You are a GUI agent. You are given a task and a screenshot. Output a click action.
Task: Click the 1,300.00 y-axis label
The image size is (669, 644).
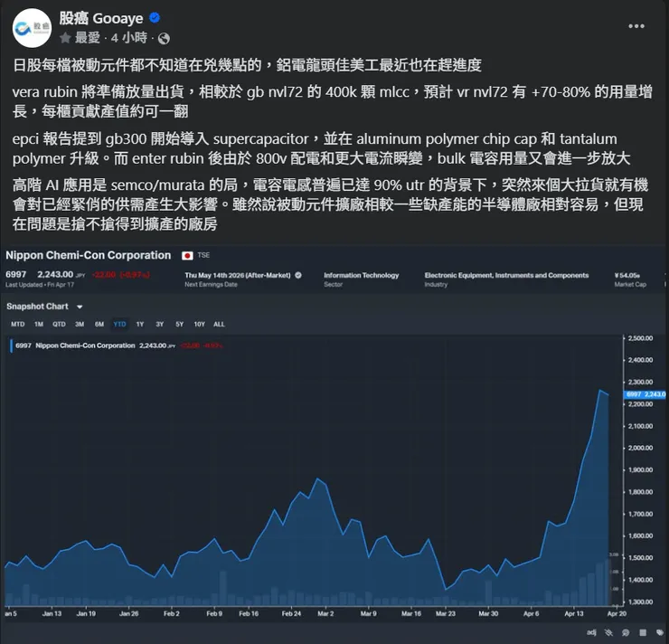tap(640, 602)
